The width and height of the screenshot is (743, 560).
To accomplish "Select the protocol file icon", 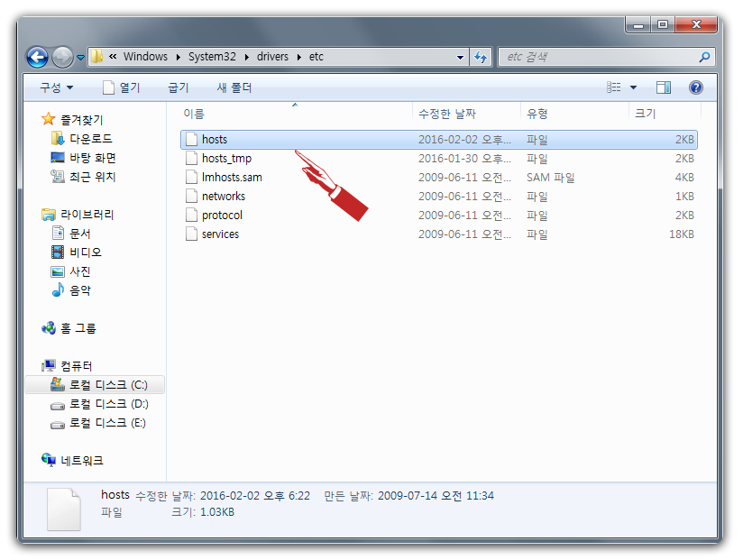I will pos(191,216).
